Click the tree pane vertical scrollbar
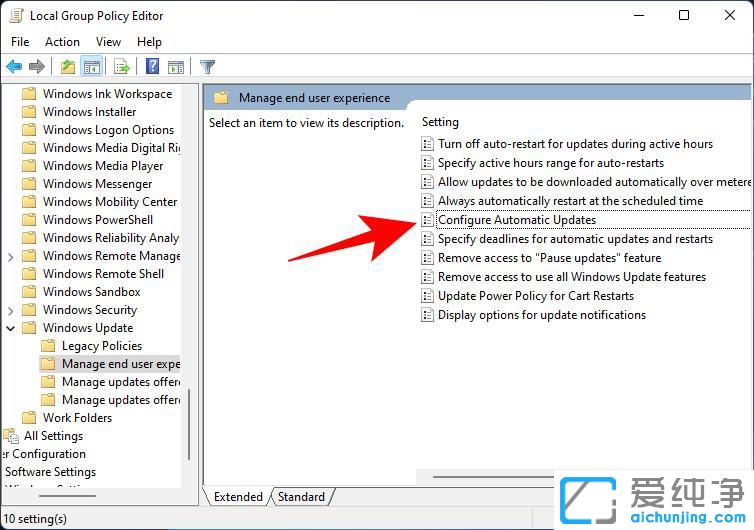Image resolution: width=754 pixels, height=530 pixels. pos(189,424)
